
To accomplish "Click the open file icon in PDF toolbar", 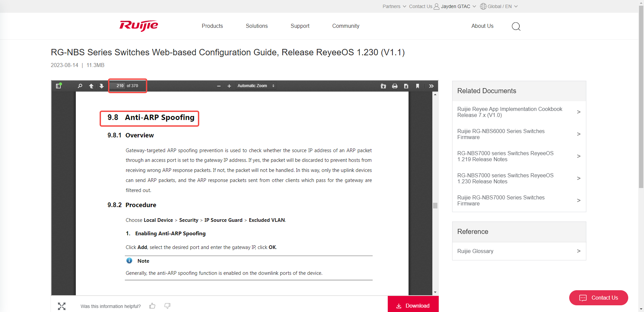I will point(383,86).
